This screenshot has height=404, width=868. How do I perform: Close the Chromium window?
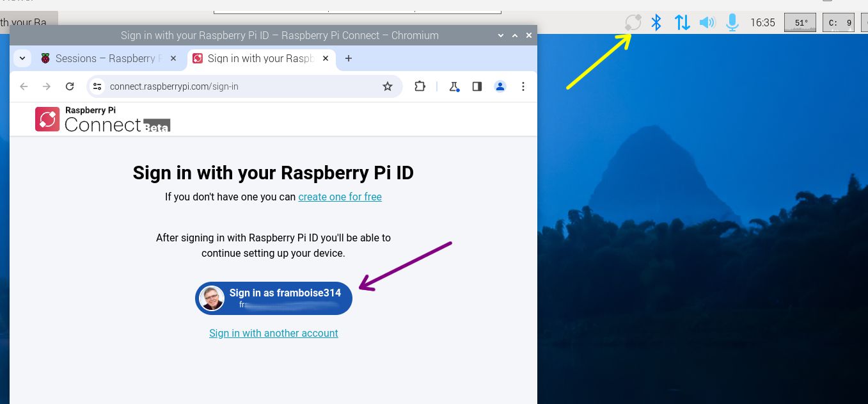click(529, 35)
